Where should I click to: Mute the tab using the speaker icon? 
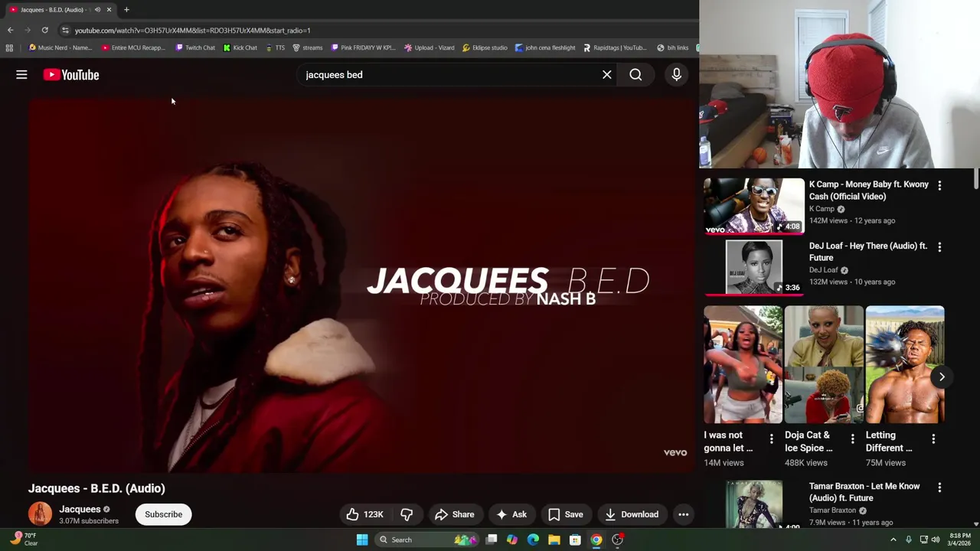pos(97,10)
